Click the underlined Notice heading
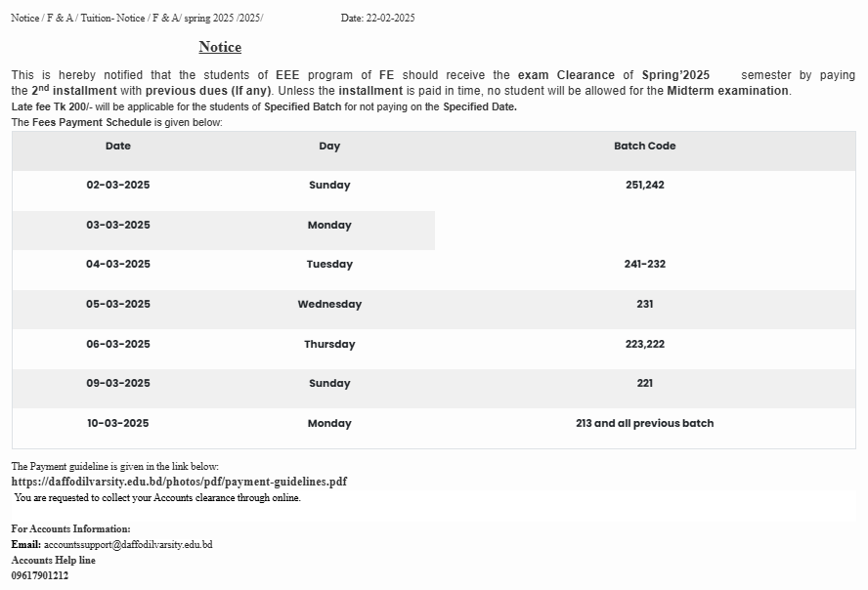This screenshot has height=590, width=868. pos(220,47)
